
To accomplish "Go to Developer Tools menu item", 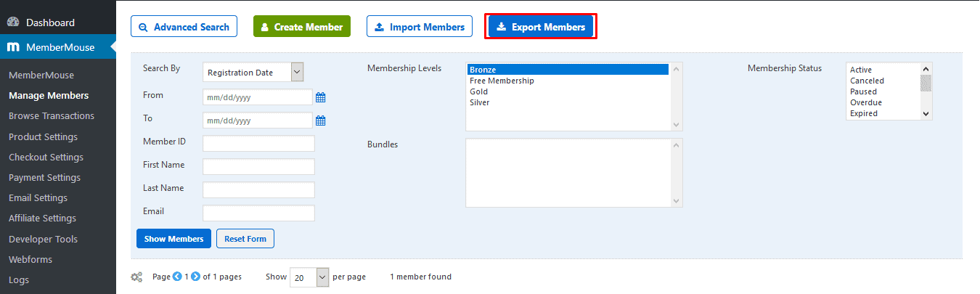I will click(x=43, y=239).
